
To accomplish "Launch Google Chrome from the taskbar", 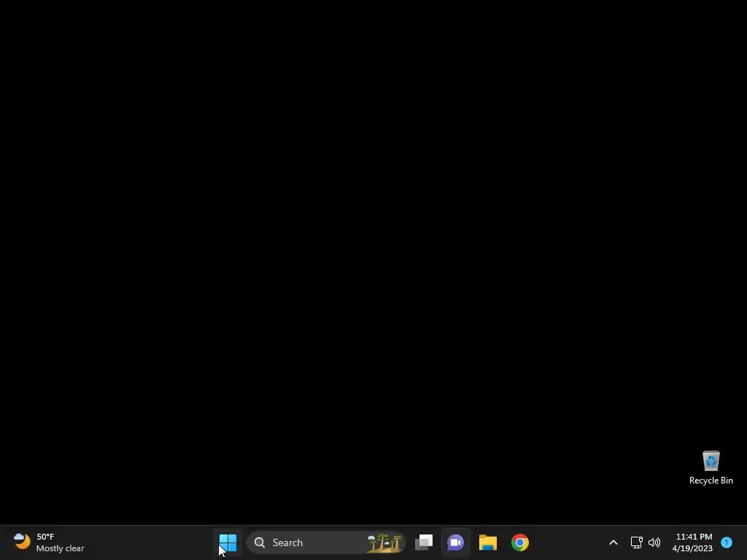I will (x=519, y=542).
